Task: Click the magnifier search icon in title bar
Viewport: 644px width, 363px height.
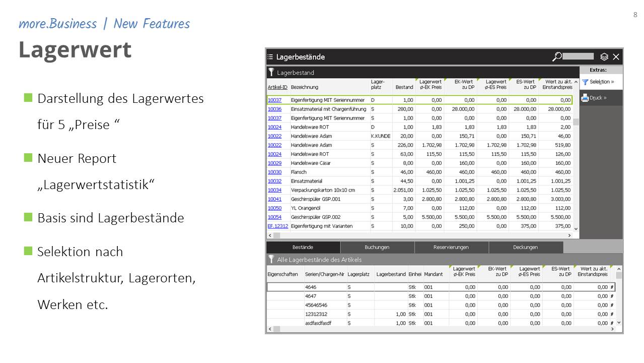Action: click(557, 56)
